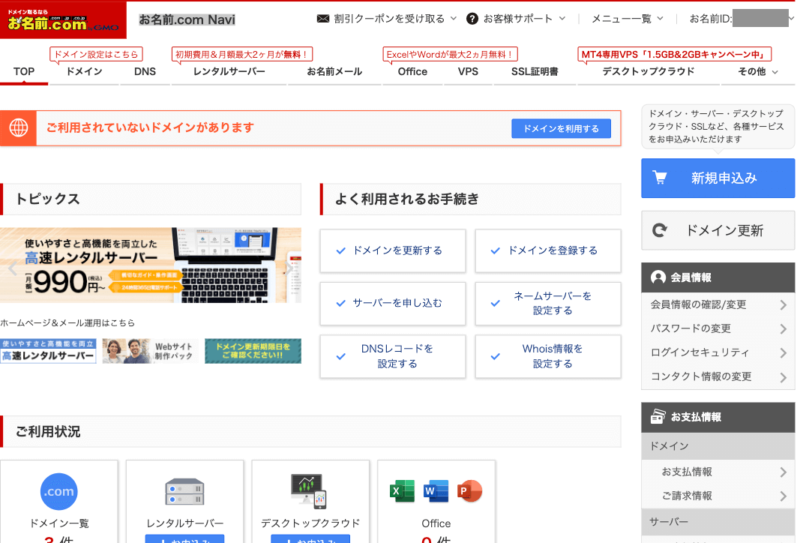
Task: Click ネームサーバーを設定する button
Action: tap(548, 303)
